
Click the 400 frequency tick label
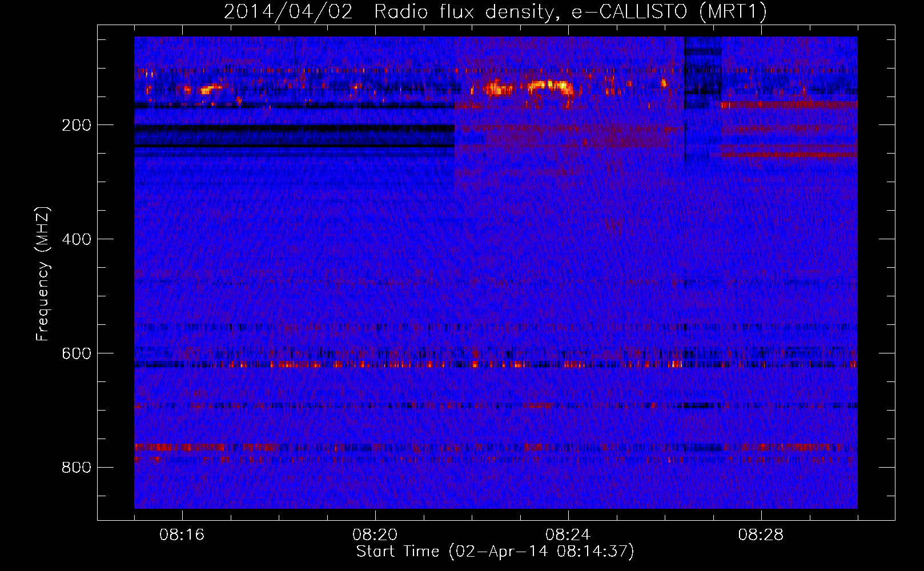click(77, 239)
